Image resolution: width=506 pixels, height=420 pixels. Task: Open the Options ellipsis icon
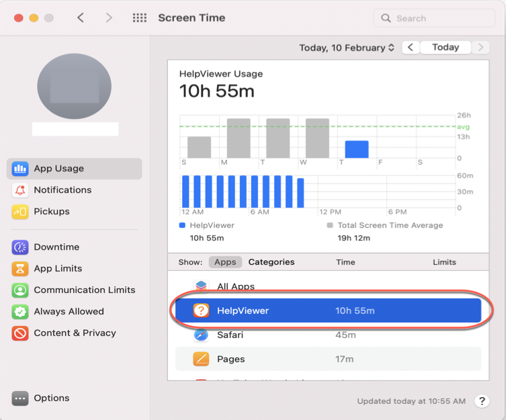click(20, 398)
